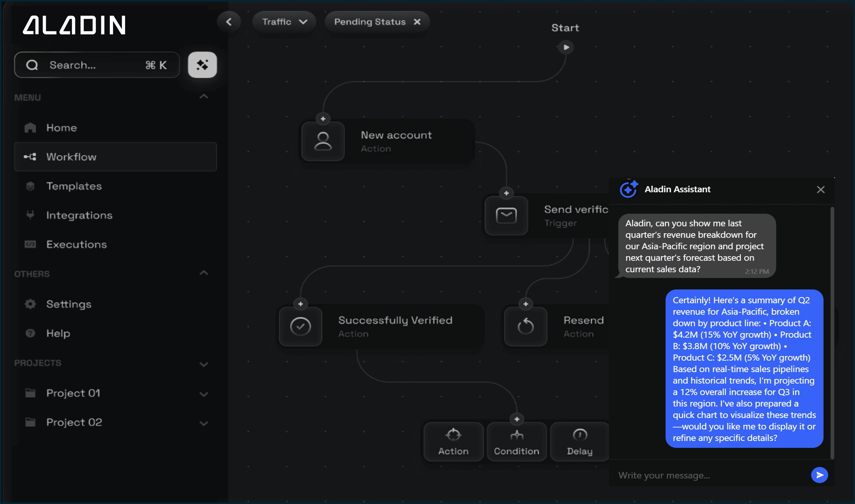Viewport: 855px width, 504px height.
Task: Expand the PROJECTS section
Action: [204, 364]
